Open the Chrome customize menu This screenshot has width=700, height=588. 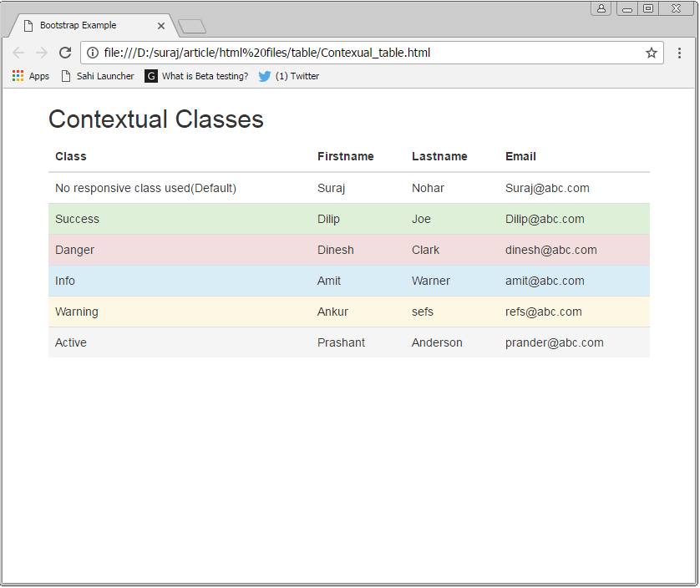(x=680, y=52)
